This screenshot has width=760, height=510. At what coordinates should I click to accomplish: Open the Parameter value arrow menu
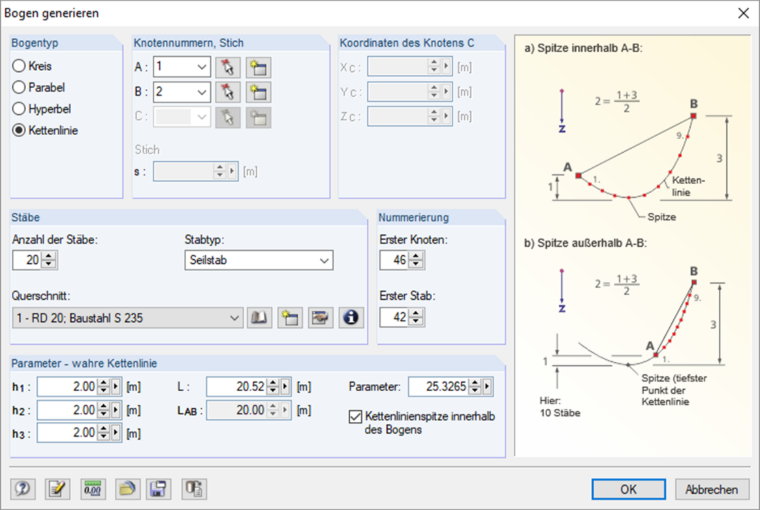pyautogui.click(x=487, y=387)
